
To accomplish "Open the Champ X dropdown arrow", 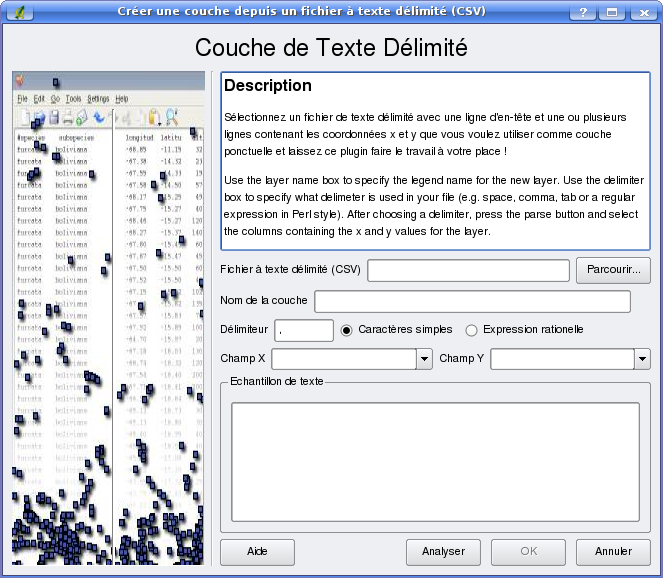I will (x=424, y=359).
